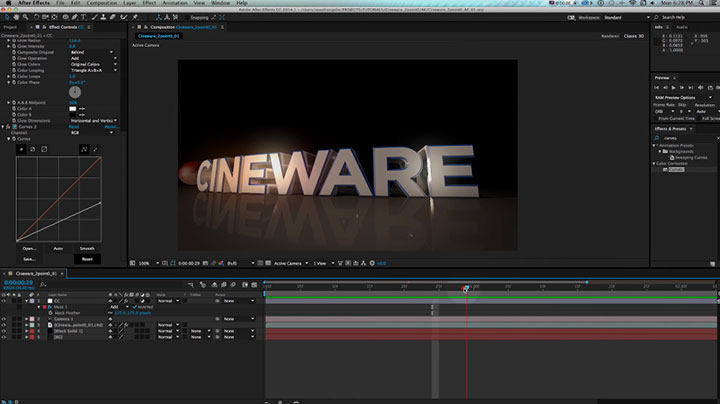Toggle the mute audio speaker in Preview
Viewport: 720px width, 404px height.
point(701,87)
